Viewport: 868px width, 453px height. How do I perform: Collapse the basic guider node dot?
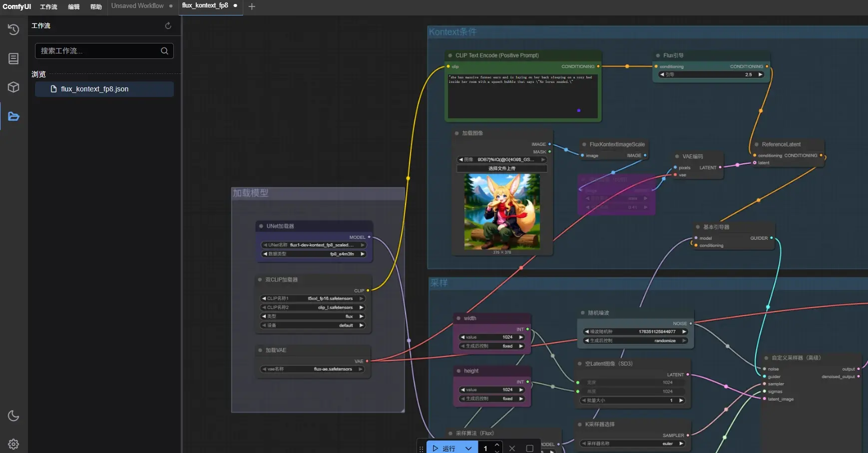[698, 227]
